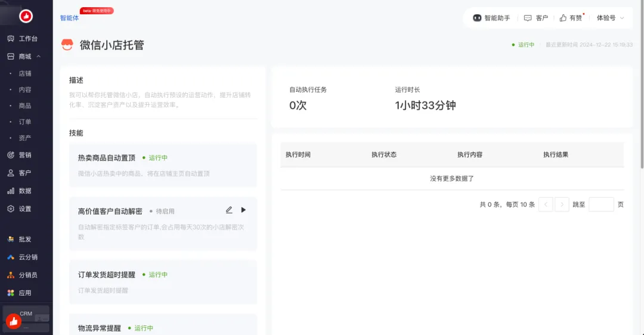Click the jump-to-page input field

[x=601, y=204]
